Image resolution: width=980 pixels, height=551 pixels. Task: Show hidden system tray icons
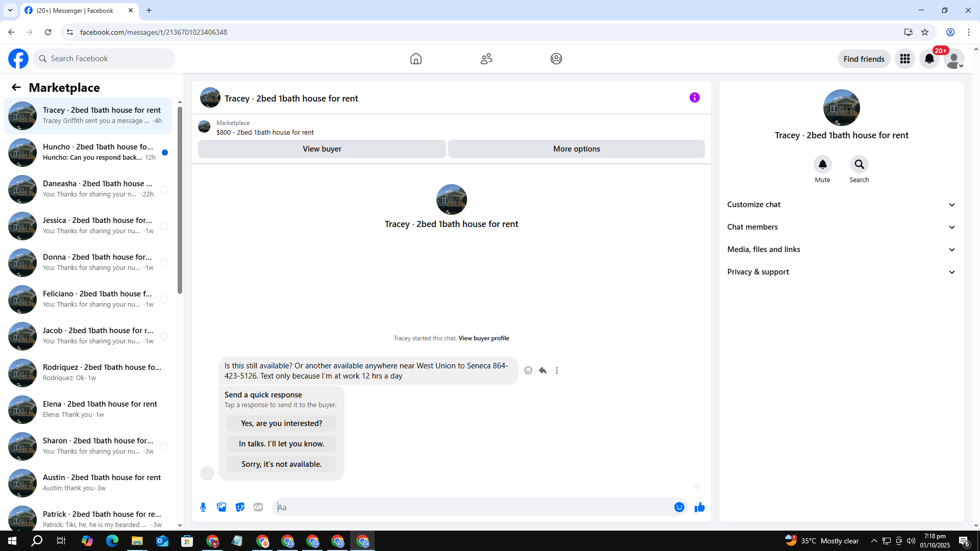(x=874, y=541)
